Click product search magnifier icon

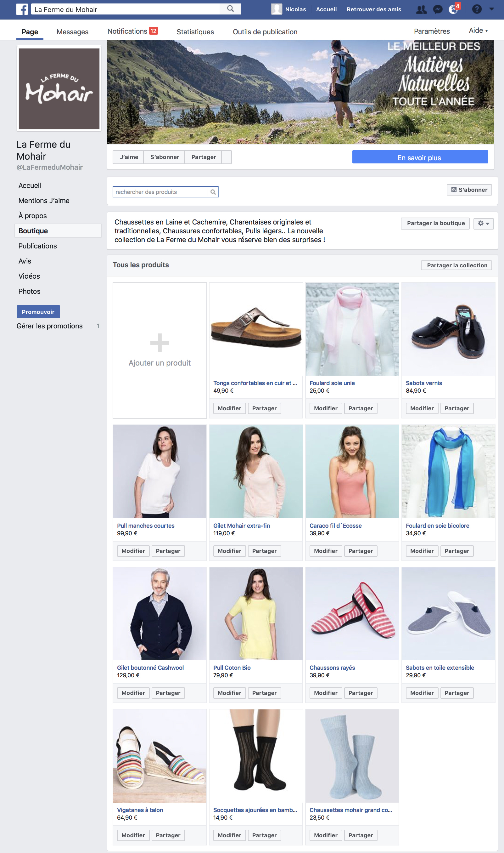tap(213, 192)
